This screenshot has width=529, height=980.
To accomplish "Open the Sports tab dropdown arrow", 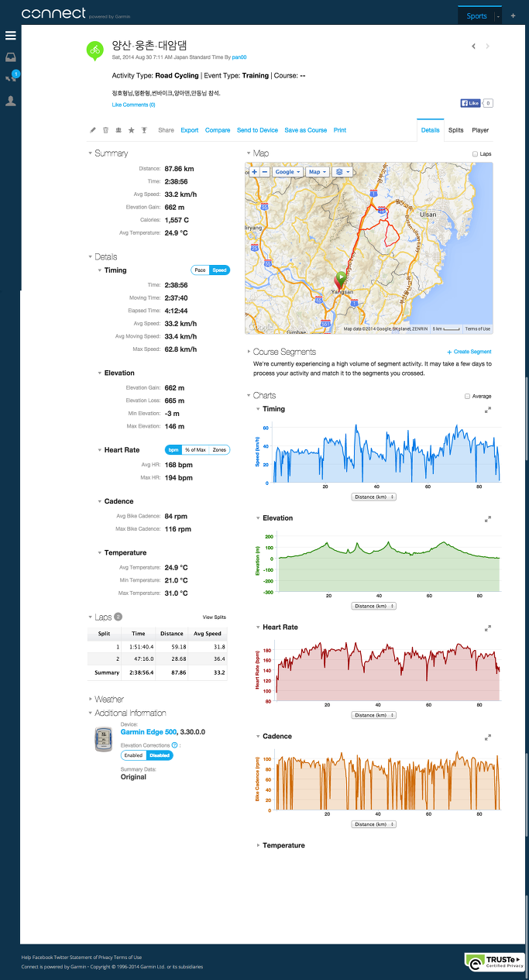I will [x=498, y=15].
